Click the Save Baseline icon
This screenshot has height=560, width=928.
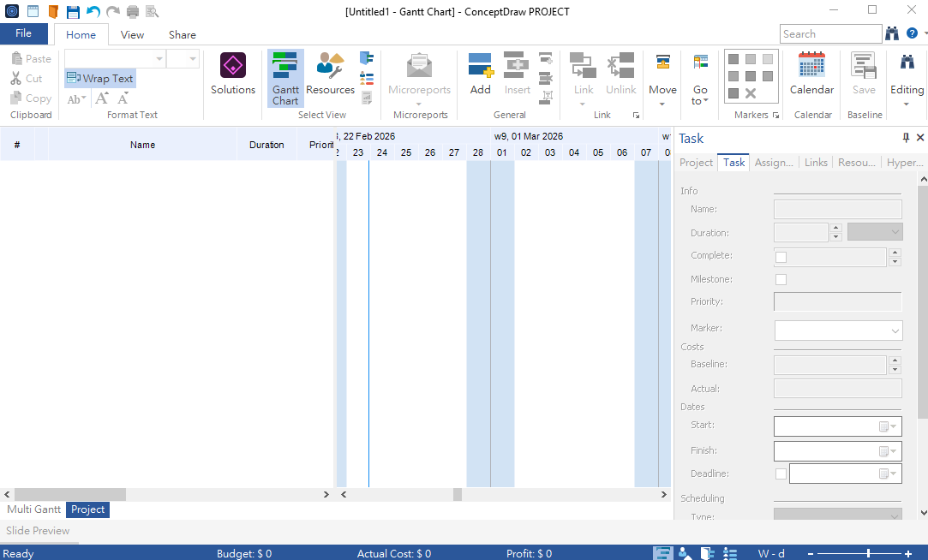[x=864, y=74]
